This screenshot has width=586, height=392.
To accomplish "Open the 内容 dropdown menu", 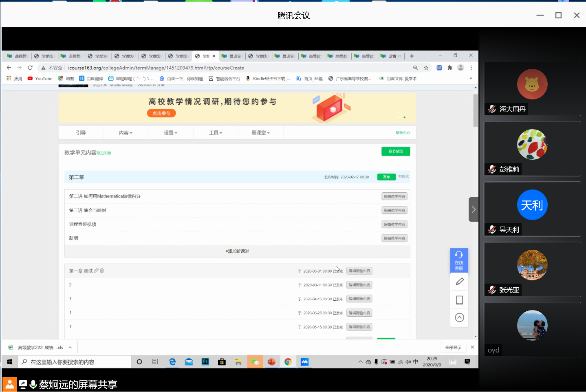I will point(126,133).
